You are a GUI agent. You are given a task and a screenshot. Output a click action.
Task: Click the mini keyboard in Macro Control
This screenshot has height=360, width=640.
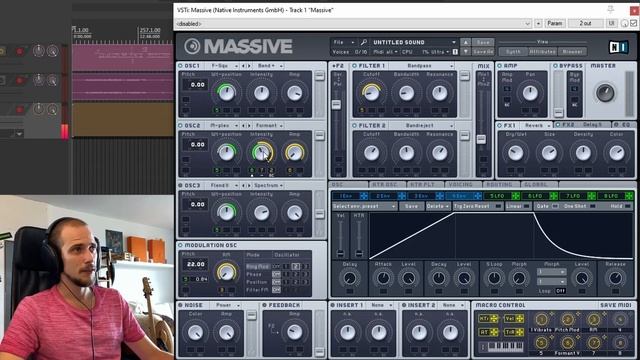(x=505, y=347)
